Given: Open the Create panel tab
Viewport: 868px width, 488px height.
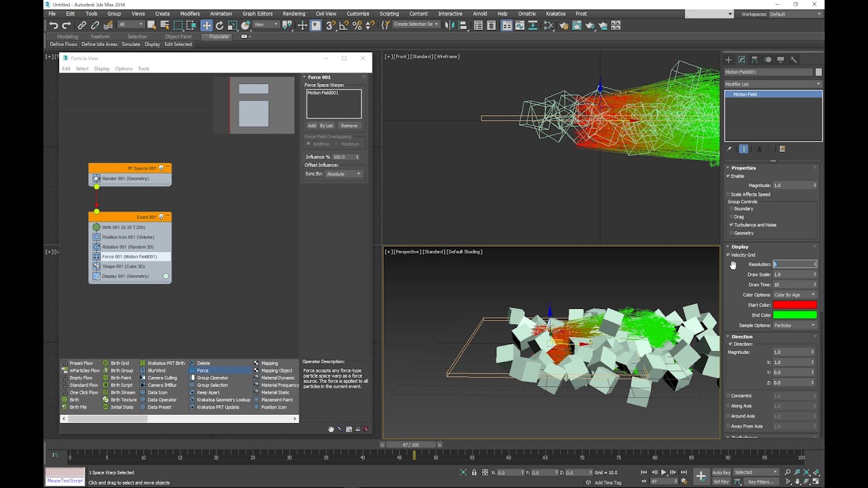Looking at the screenshot, I should coord(729,60).
